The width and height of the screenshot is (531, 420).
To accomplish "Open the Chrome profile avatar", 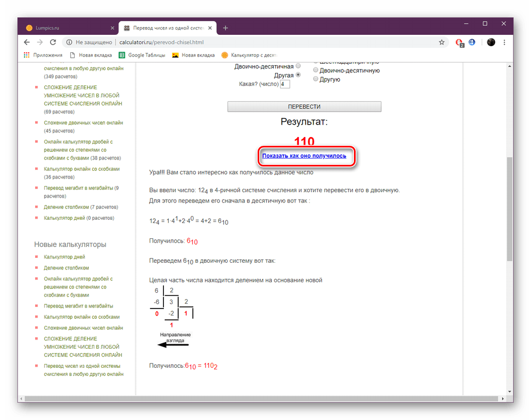I will point(491,42).
